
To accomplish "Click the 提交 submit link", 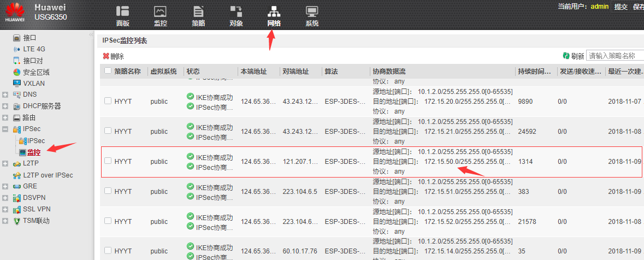I will [x=621, y=7].
